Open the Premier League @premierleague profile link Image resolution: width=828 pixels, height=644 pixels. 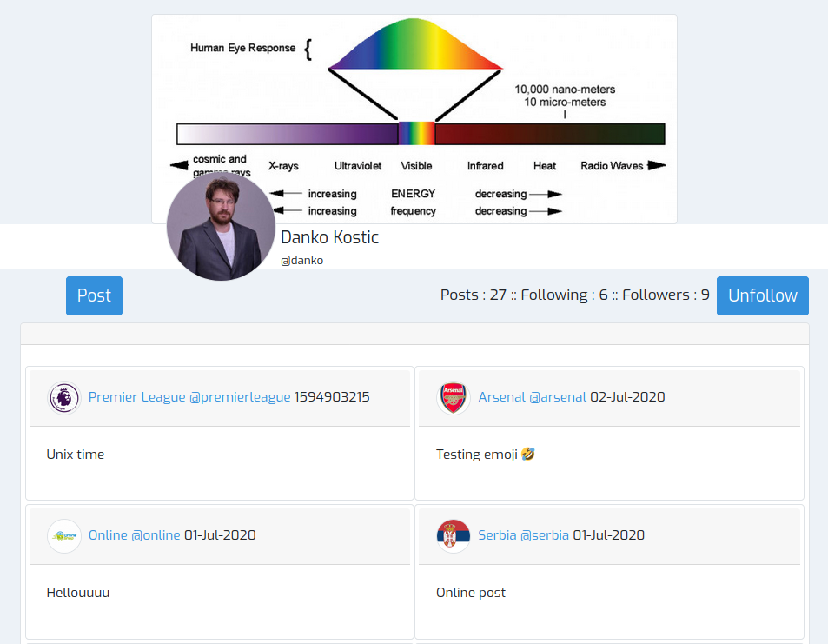point(189,397)
